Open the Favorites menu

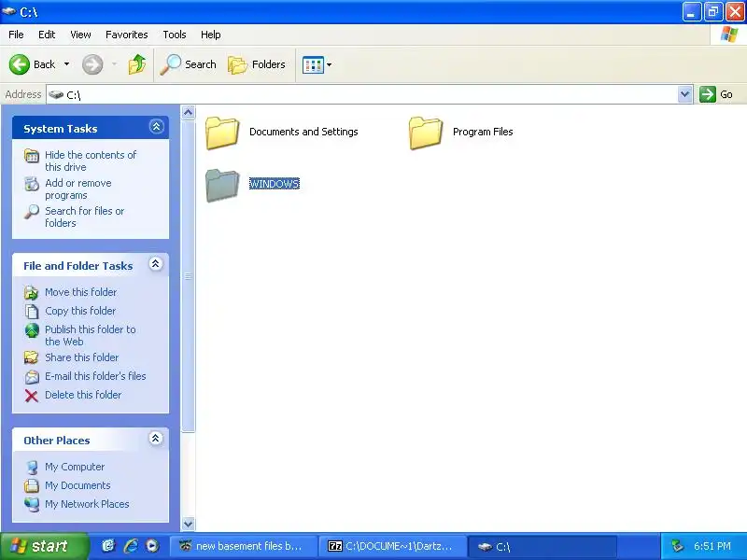127,35
